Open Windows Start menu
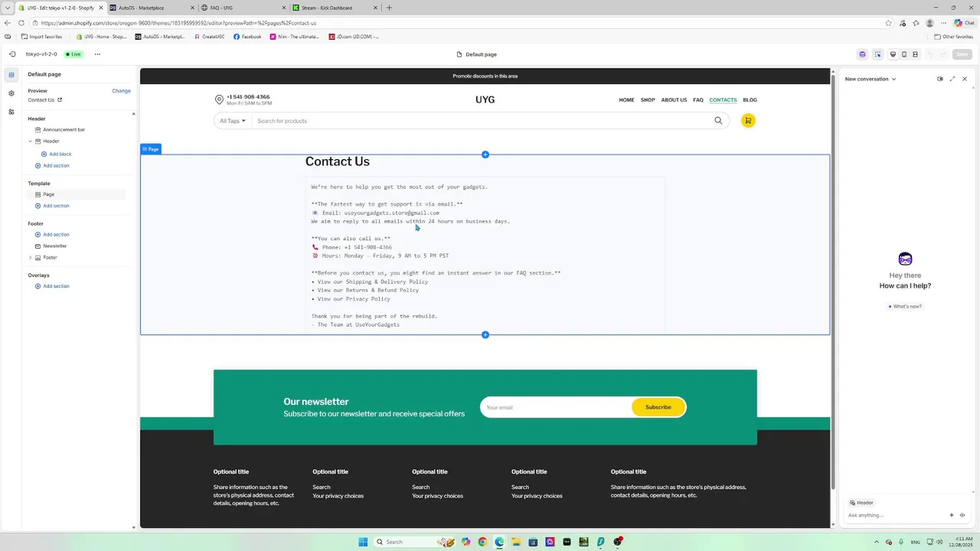 (363, 542)
